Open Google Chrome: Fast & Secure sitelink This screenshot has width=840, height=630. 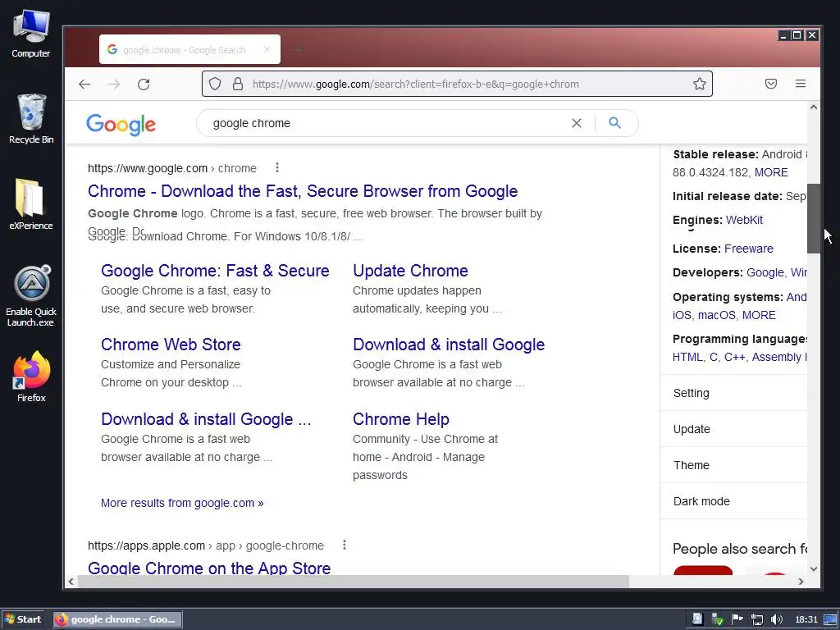tap(215, 271)
